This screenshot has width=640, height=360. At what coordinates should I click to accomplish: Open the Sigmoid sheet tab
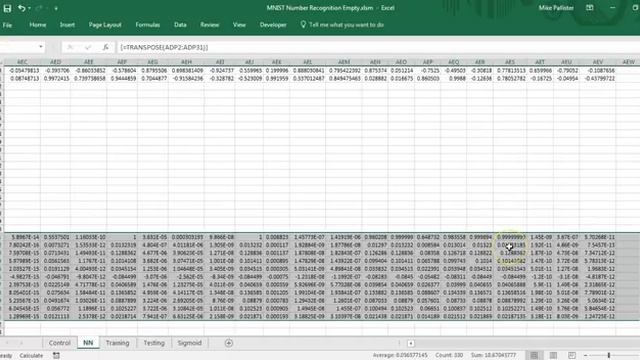tap(189, 343)
